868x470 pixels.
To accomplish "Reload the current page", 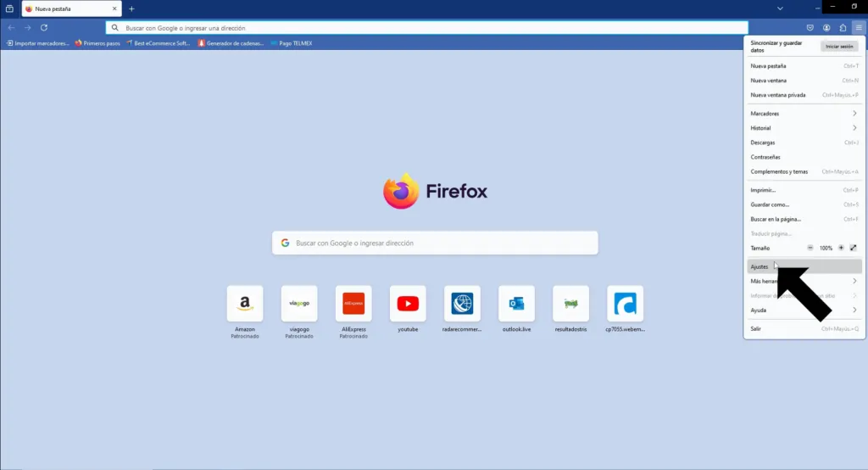I will (44, 28).
